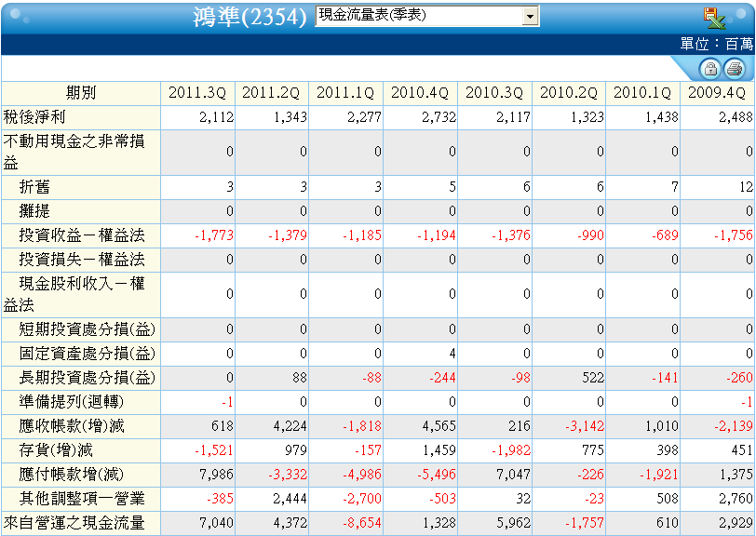Click the 其他調整項－營業 row label
This screenshot has width=756, height=536.
[82, 499]
